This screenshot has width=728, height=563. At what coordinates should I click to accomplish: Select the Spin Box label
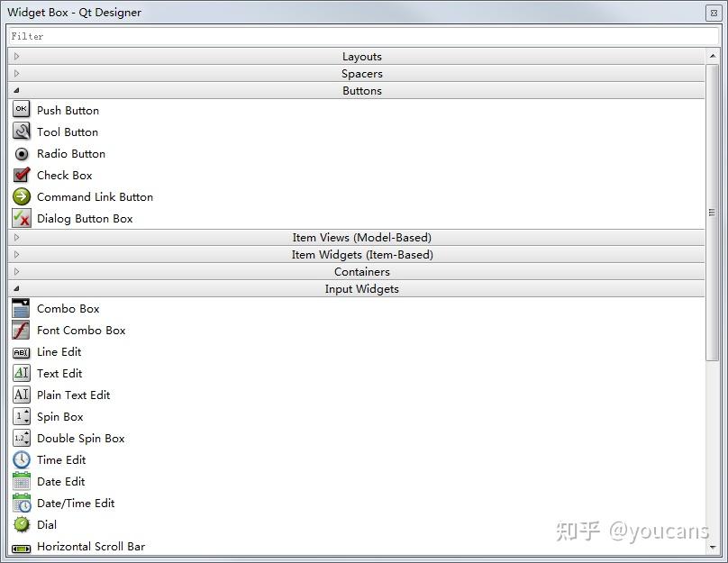coord(59,417)
